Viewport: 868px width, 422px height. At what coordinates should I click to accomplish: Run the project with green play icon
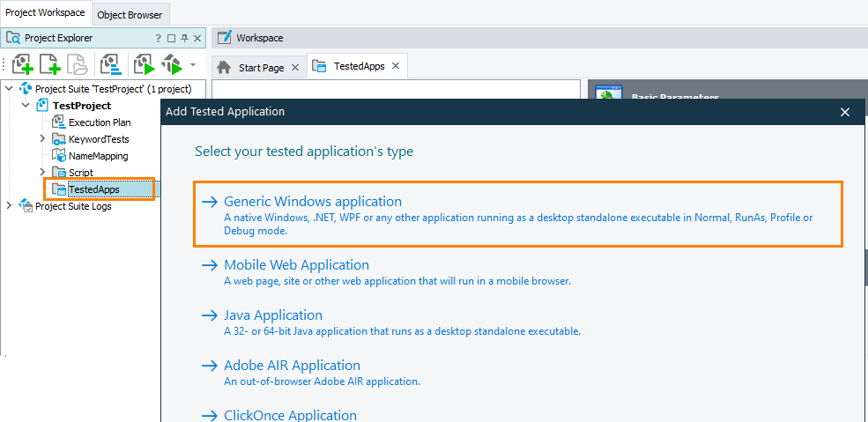tap(144, 65)
